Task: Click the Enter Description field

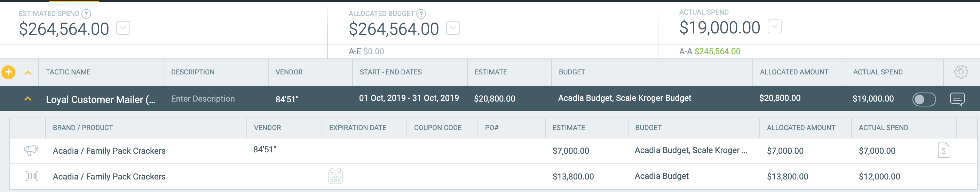Action: (203, 99)
